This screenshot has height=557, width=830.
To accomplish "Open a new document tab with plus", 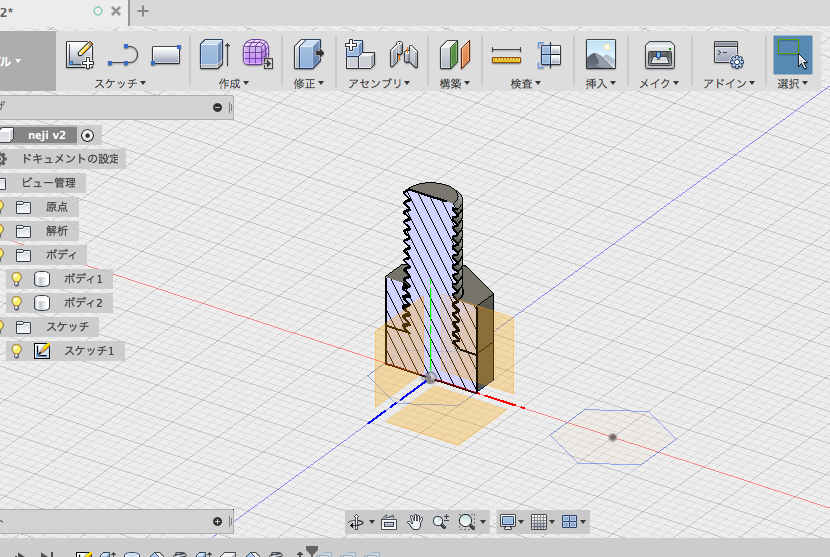I will pyautogui.click(x=143, y=11).
